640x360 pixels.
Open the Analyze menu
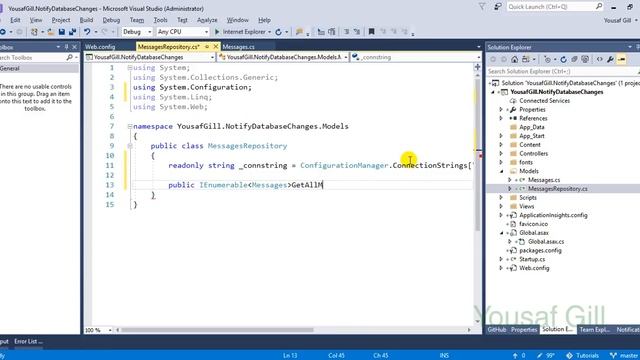pyautogui.click(x=207, y=20)
